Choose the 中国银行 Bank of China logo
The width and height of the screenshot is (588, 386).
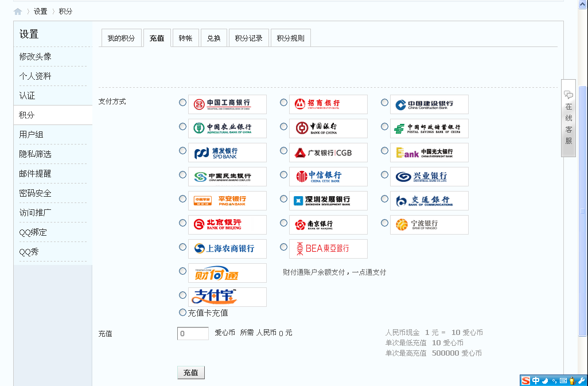[x=328, y=128]
